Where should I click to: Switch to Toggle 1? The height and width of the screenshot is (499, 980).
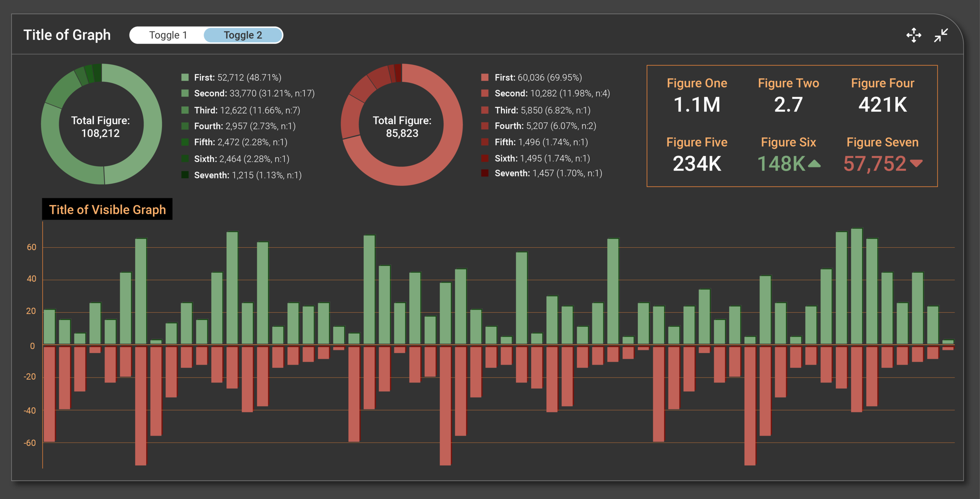tap(168, 35)
